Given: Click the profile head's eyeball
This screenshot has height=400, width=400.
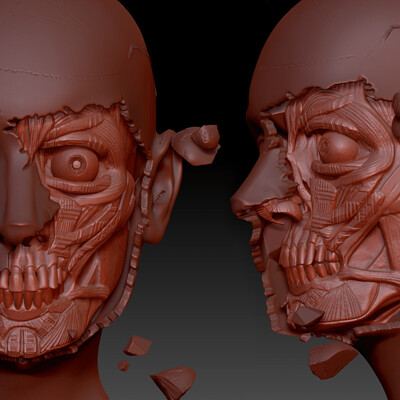Looking at the screenshot, I should click(338, 148).
